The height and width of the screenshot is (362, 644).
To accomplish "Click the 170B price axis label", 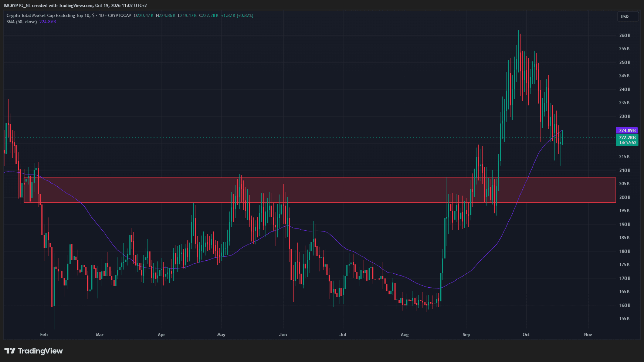I will pyautogui.click(x=624, y=278).
